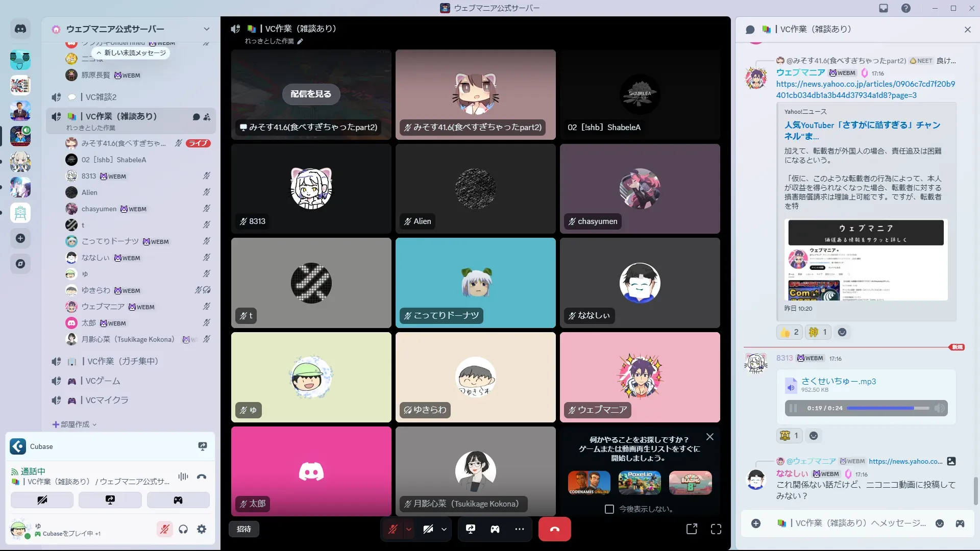Click the 配信を見る watch stream button
Viewport: 980px width, 551px height.
pyautogui.click(x=311, y=94)
